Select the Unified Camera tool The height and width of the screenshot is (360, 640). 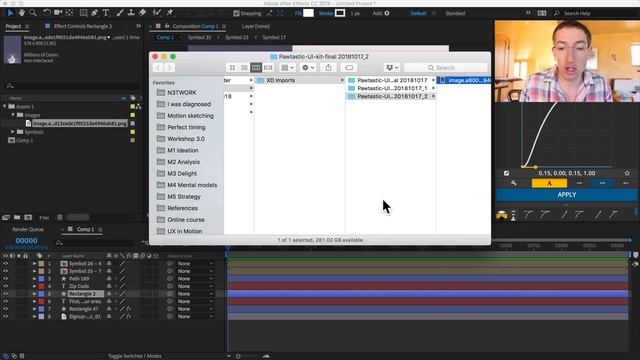click(58, 13)
